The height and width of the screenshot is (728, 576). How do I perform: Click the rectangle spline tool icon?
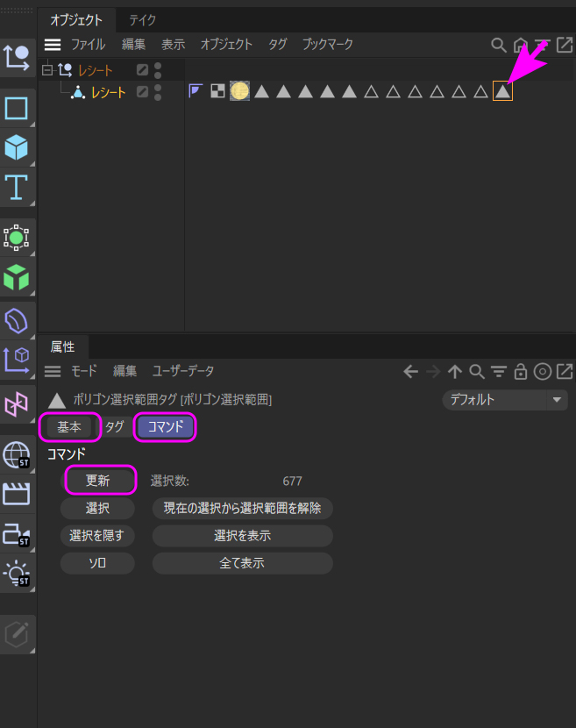point(17,108)
